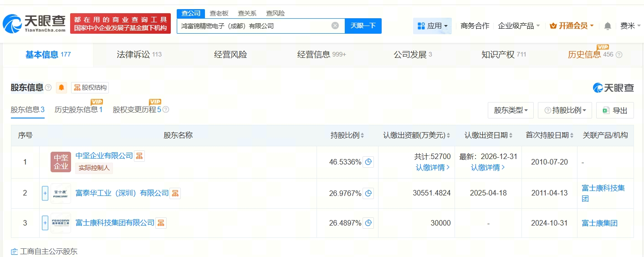Open 基本信息 tab

coord(48,55)
